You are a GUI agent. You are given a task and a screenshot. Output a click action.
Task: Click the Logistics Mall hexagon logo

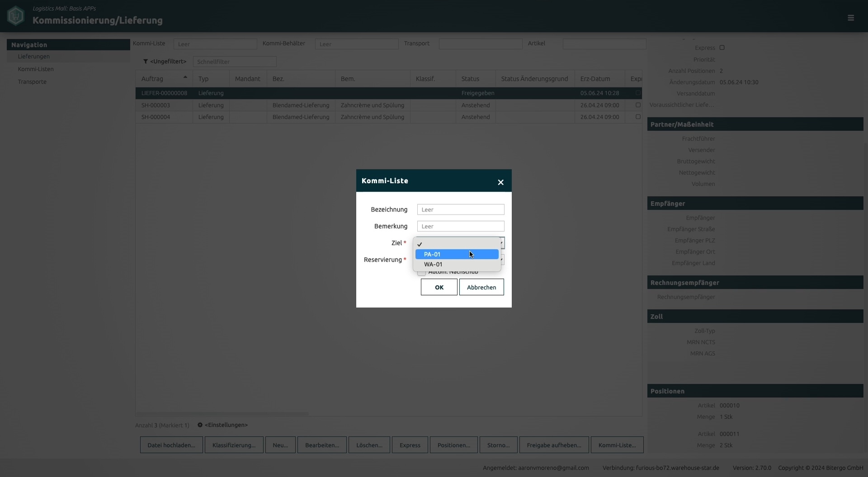[16, 16]
